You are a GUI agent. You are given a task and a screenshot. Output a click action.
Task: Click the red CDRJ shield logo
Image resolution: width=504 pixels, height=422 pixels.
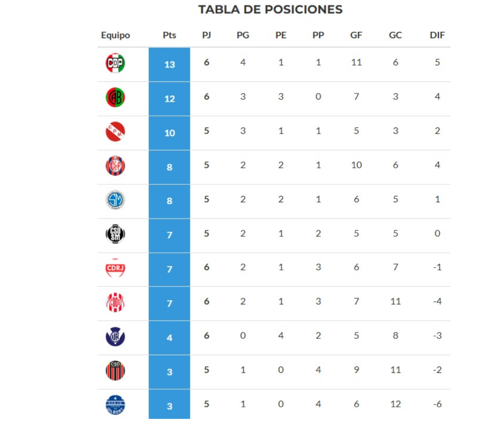tap(115, 268)
